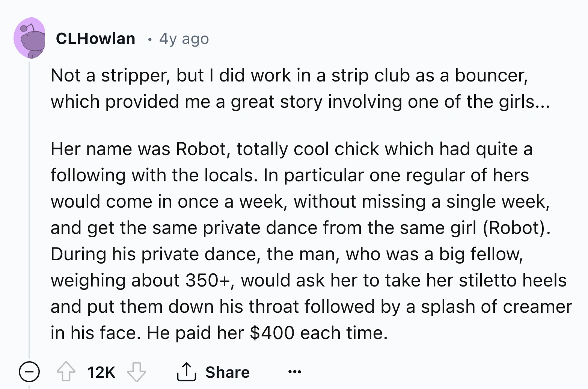Click the word "bouncer" in the comment
This screenshot has width=588, height=389.
[x=491, y=75]
